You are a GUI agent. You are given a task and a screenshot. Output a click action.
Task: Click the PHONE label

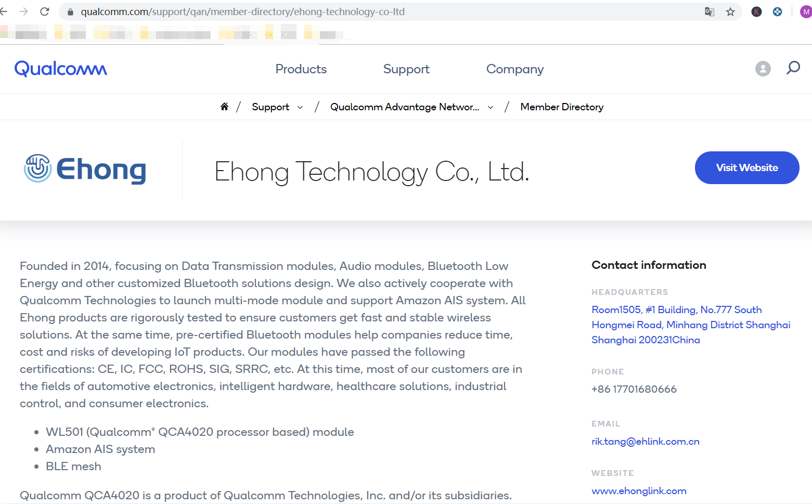tap(608, 372)
